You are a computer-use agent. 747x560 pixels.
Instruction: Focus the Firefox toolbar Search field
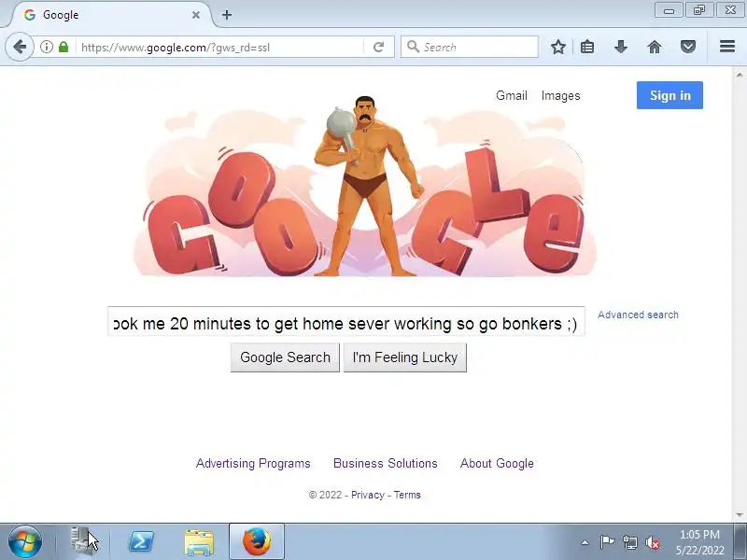click(x=470, y=47)
